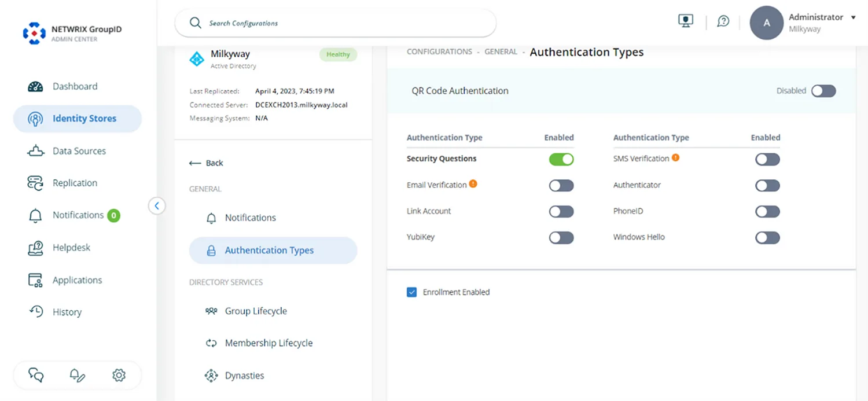Uncheck the Enrollment Enabled checkbox
The height and width of the screenshot is (401, 868).
(x=412, y=292)
